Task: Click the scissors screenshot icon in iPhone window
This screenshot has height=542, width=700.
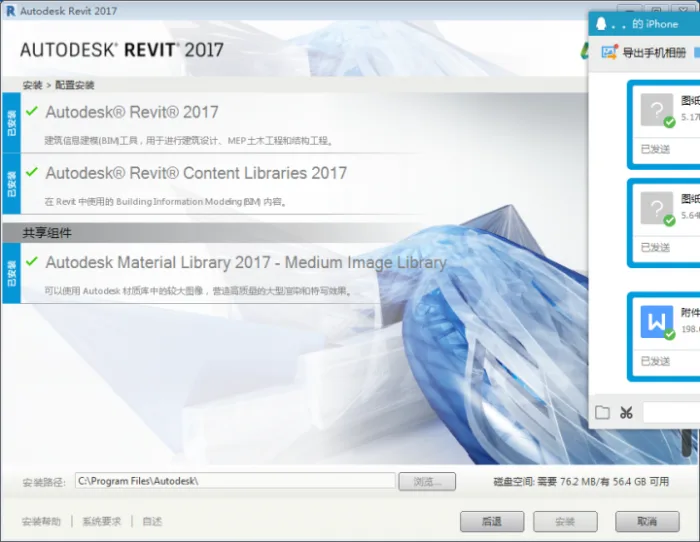Action: tap(626, 413)
